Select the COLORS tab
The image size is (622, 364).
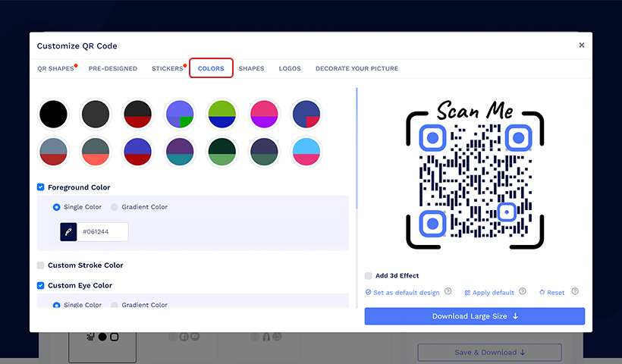(x=211, y=68)
